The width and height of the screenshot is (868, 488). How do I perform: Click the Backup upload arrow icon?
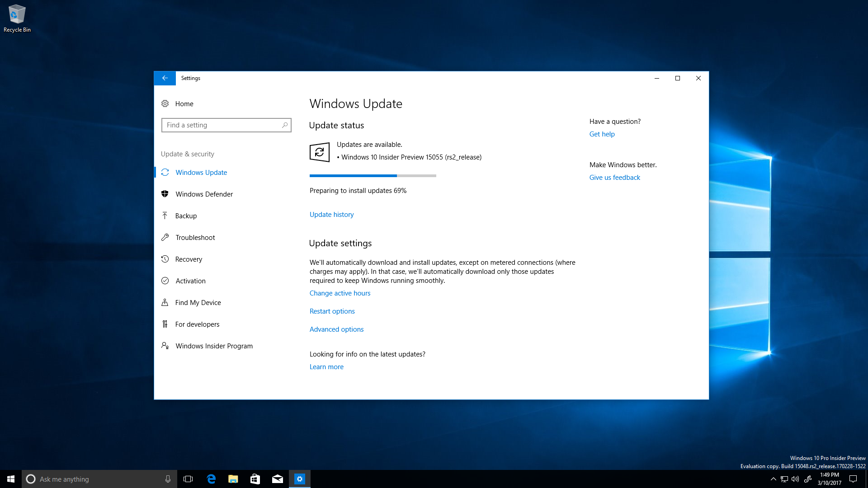[165, 216]
